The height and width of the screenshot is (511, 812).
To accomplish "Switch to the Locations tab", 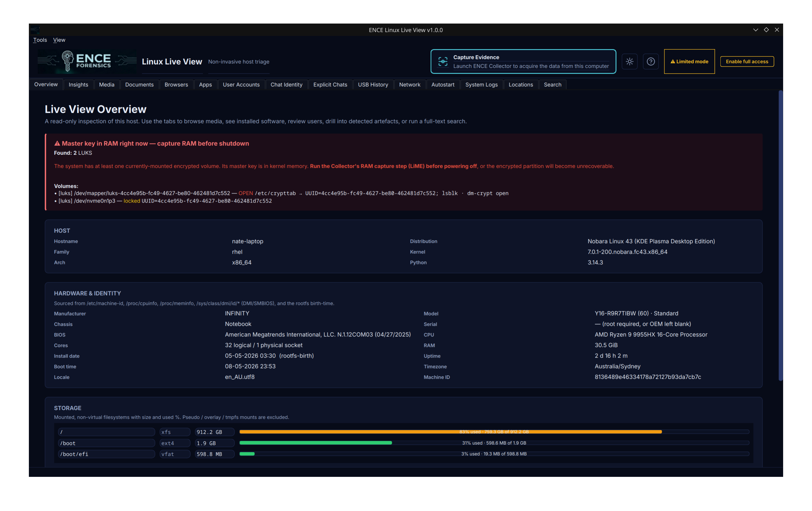I will coord(521,85).
